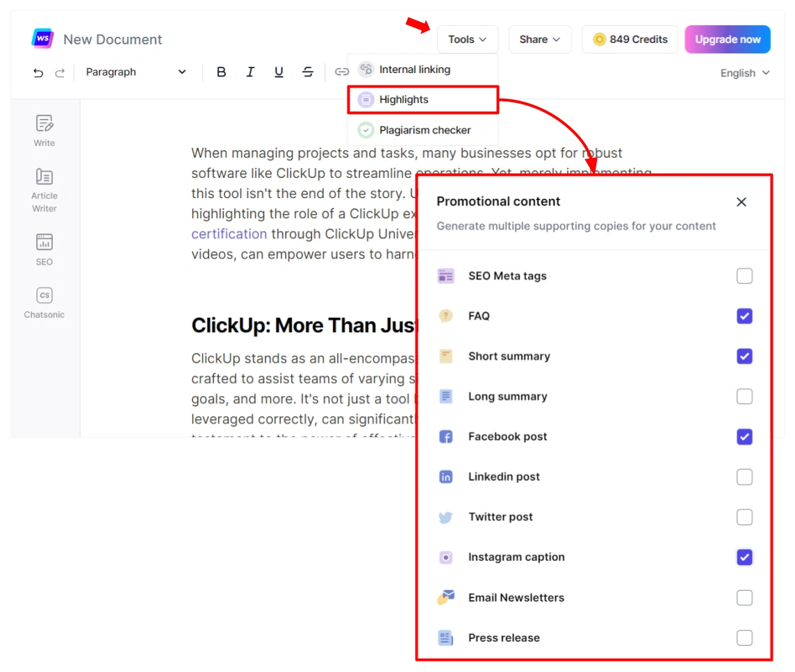Open the certification link in the document
Viewport: 795px width, 672px height.
tap(229, 233)
